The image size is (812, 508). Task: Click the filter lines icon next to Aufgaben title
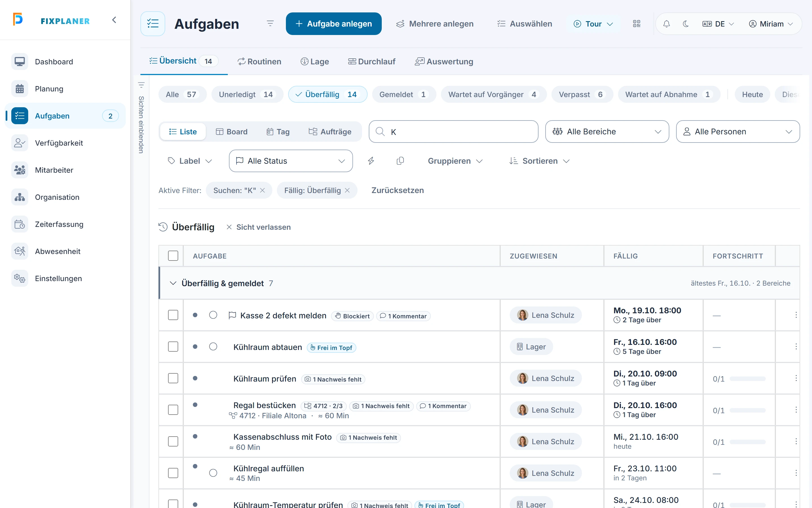click(x=270, y=23)
